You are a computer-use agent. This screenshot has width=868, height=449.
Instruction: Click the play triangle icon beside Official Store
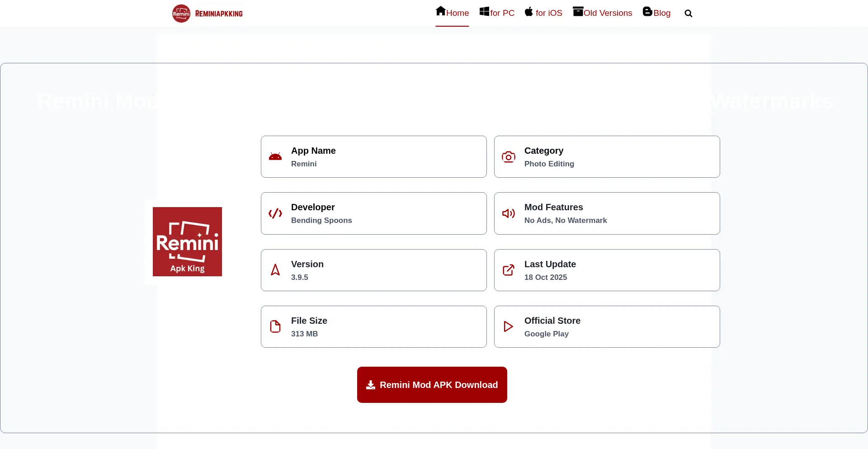pos(509,326)
